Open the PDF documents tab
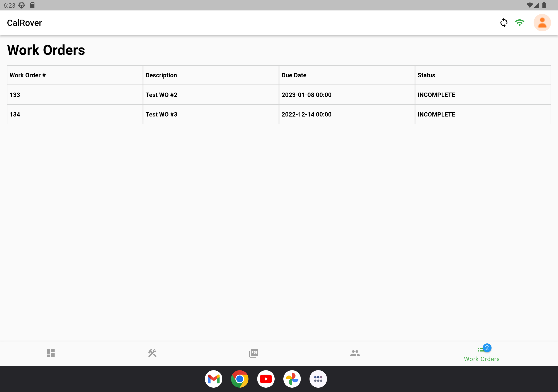The width and height of the screenshot is (558, 392). pos(253,353)
